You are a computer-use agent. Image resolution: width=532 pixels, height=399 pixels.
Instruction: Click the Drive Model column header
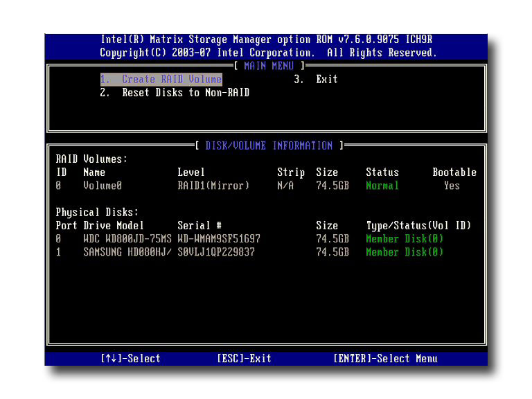[x=114, y=225]
